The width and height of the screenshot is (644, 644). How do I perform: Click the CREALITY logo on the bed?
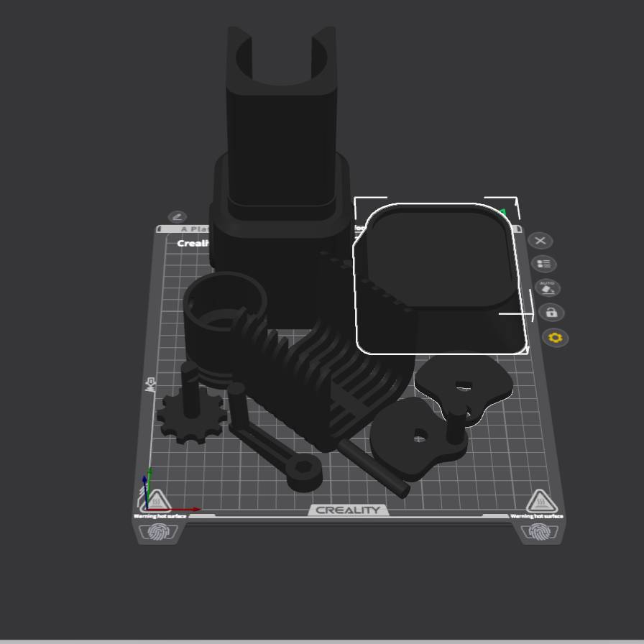[348, 510]
